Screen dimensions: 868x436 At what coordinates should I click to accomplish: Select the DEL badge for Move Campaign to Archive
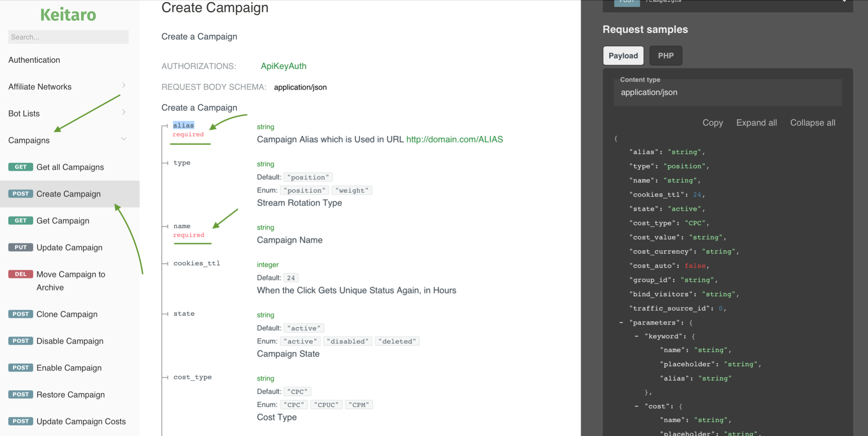[x=20, y=274]
